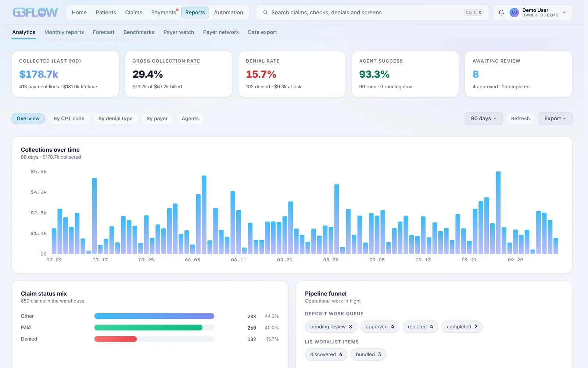Open the notifications bell
The height and width of the screenshot is (368, 588).
tap(501, 13)
